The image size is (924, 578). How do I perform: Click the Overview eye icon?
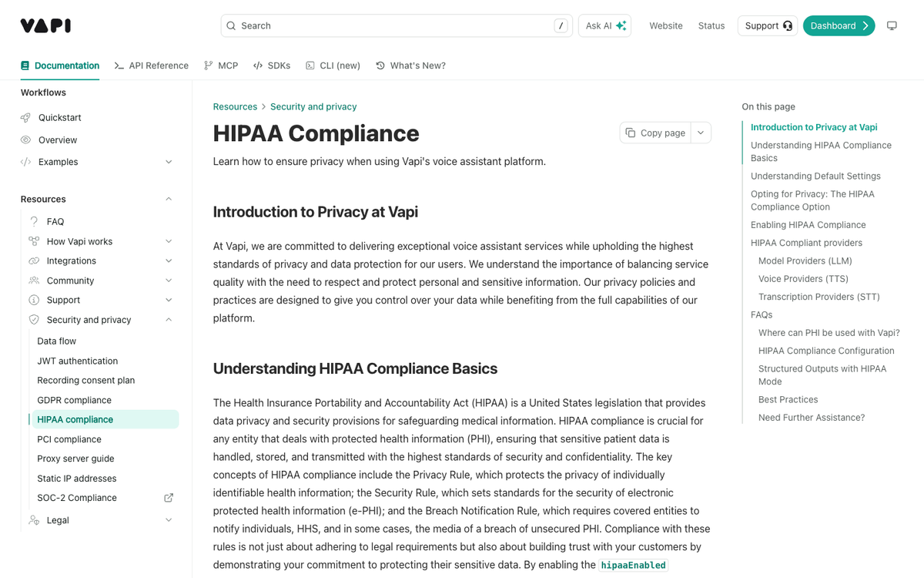pos(25,140)
